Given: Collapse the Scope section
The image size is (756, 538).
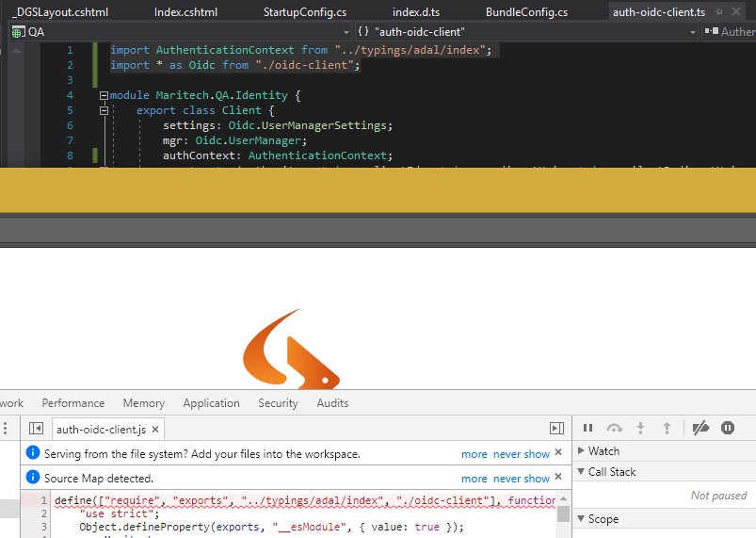Looking at the screenshot, I should 581,519.
